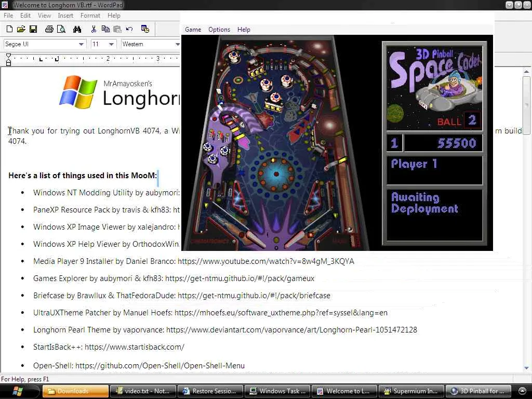Click the system tray expand arrow icon
Viewport: 532px width, 399px height.
tap(522, 391)
